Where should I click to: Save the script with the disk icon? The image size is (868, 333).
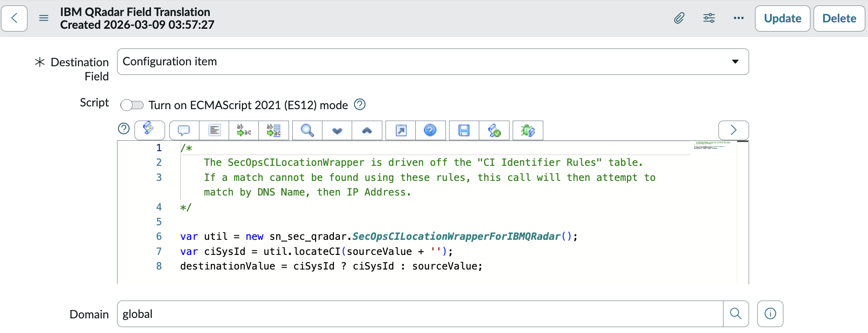tap(464, 131)
